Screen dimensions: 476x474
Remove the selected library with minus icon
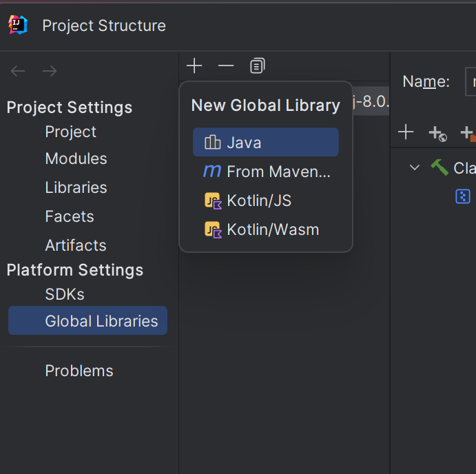(x=226, y=66)
